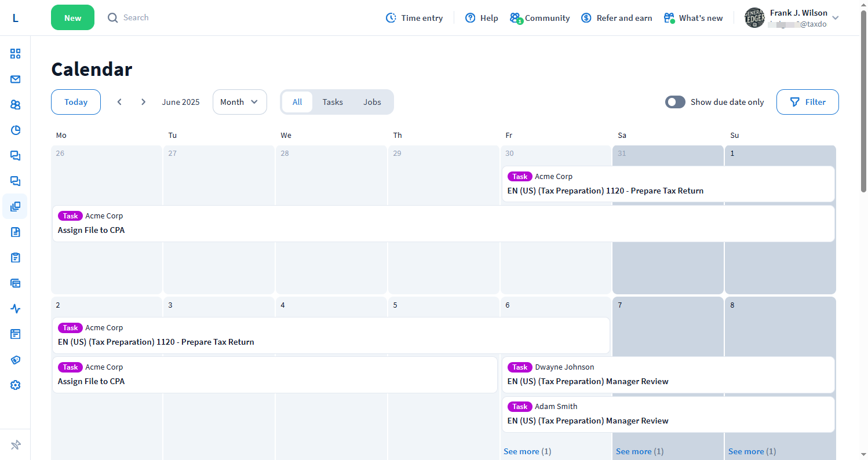The image size is (868, 460).
Task: Open the Month view dropdown
Action: point(239,102)
